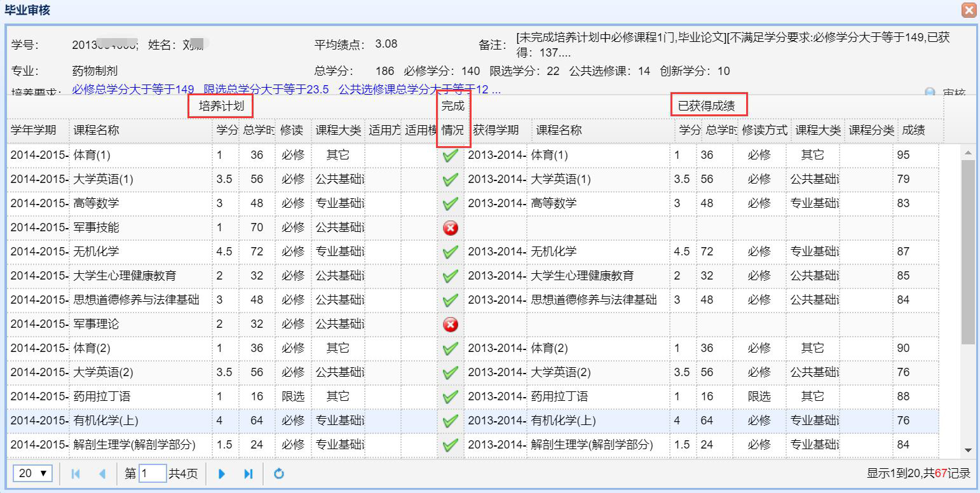Click the 学年学期 column header
This screenshot has width=980, height=493.
pyautogui.click(x=34, y=130)
